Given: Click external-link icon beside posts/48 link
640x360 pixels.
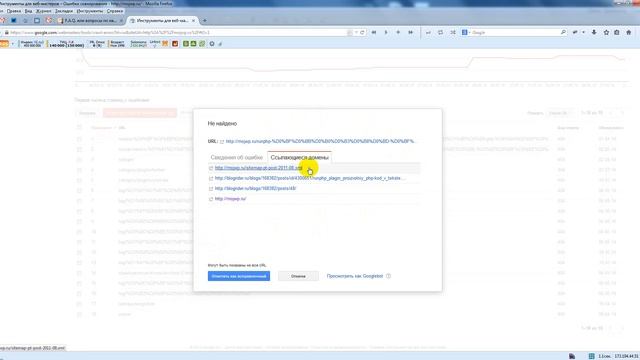Looking at the screenshot, I should click(x=211, y=189).
